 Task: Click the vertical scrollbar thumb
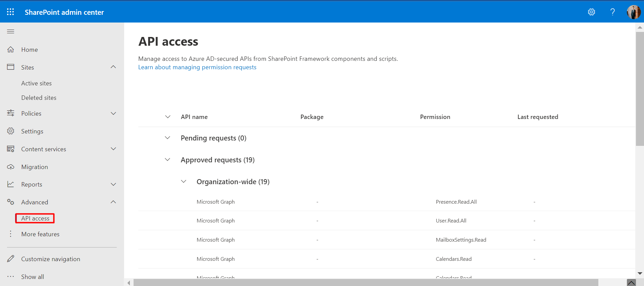pos(640,89)
